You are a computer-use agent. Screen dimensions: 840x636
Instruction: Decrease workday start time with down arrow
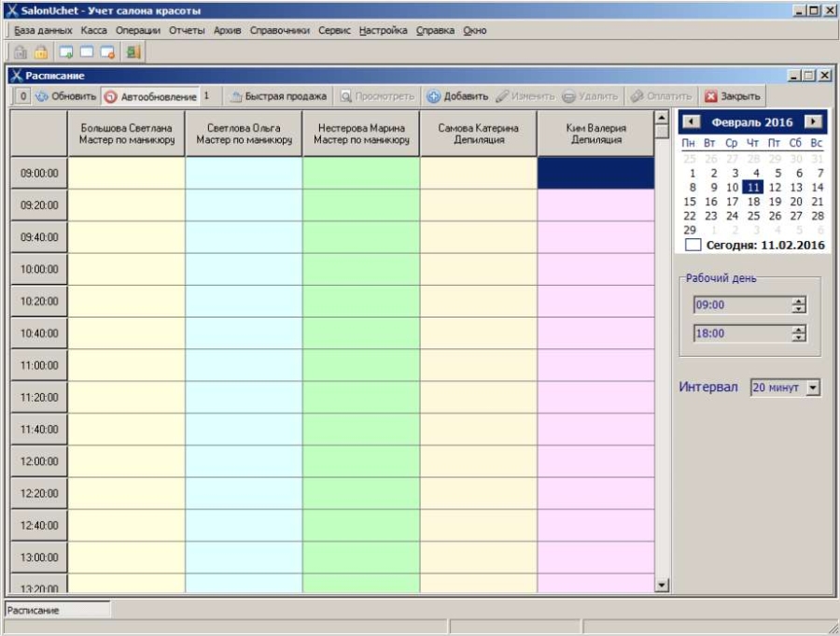click(799, 309)
